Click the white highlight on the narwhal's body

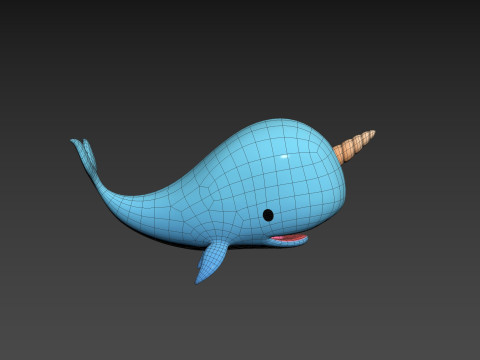(284, 157)
